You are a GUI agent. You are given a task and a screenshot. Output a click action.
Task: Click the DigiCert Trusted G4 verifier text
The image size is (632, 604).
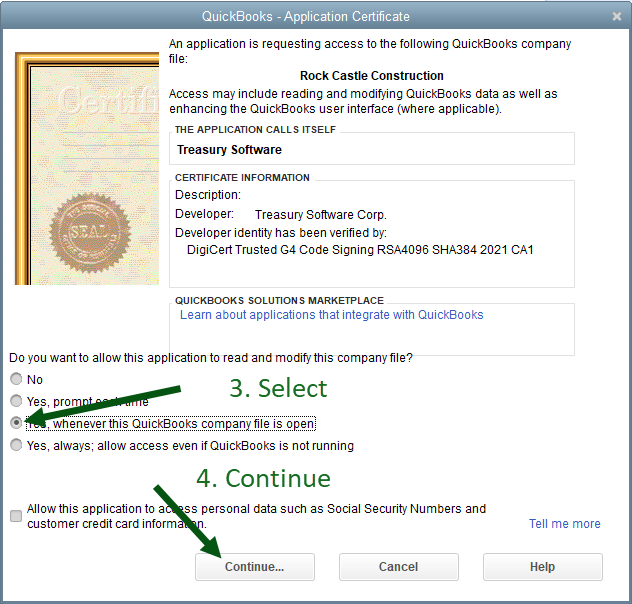pyautogui.click(x=360, y=250)
